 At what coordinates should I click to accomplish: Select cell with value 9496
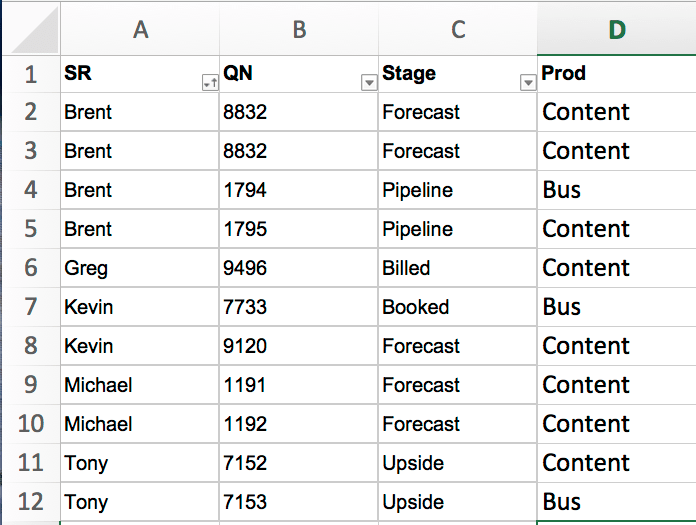(299, 268)
